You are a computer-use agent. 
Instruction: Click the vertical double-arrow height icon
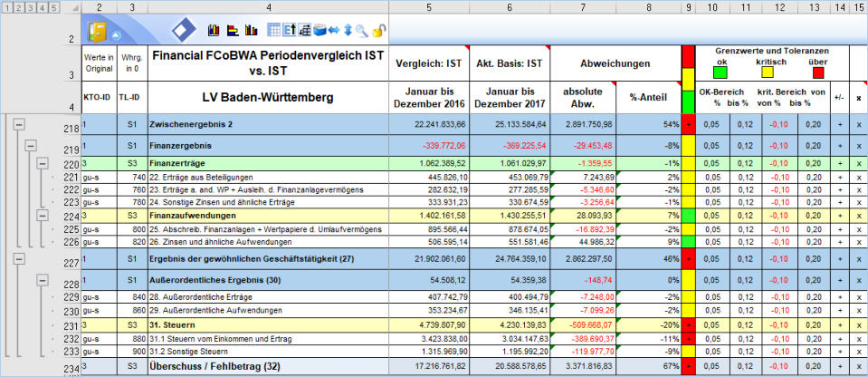(x=348, y=31)
